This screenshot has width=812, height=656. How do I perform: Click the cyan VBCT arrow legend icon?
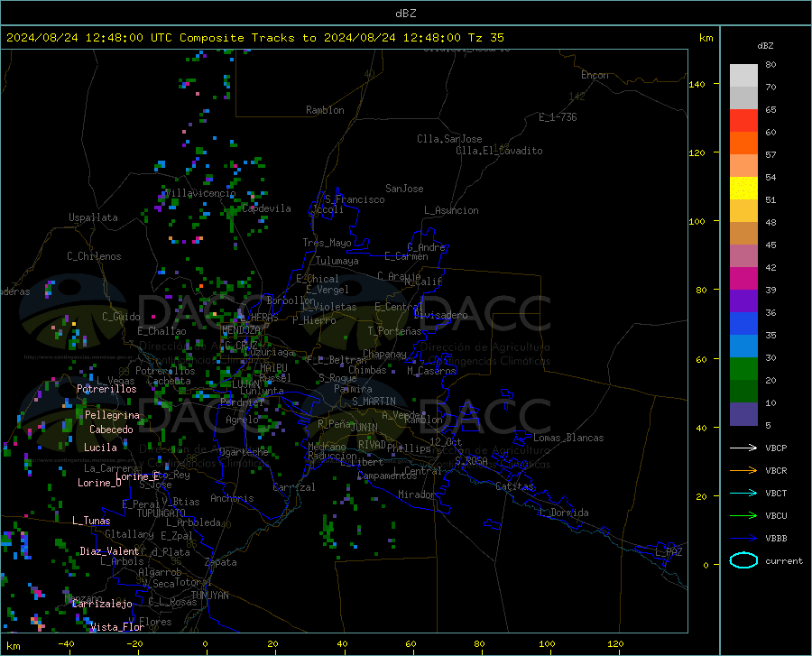tap(743, 493)
